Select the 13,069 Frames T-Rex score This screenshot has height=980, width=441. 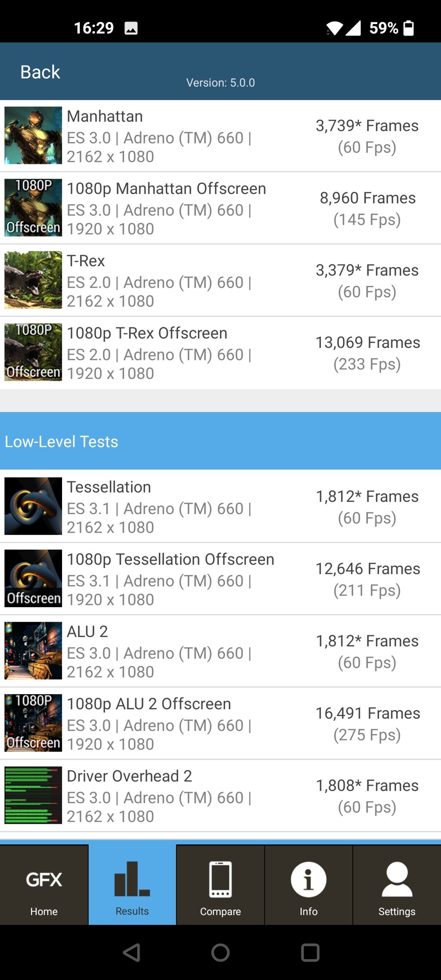point(367,343)
